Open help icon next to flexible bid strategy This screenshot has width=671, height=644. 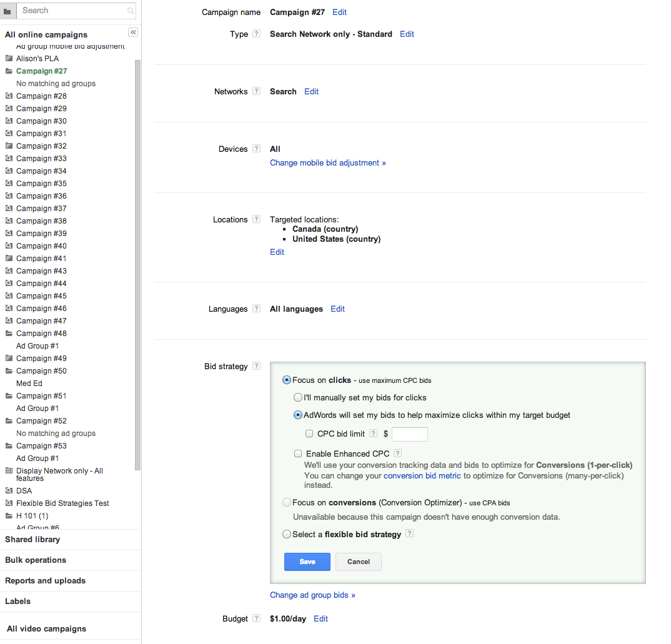pos(409,533)
